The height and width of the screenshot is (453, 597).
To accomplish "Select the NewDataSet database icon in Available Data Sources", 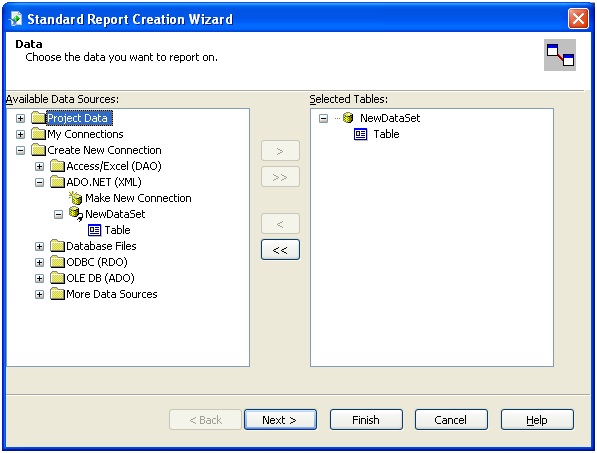I will click(75, 214).
